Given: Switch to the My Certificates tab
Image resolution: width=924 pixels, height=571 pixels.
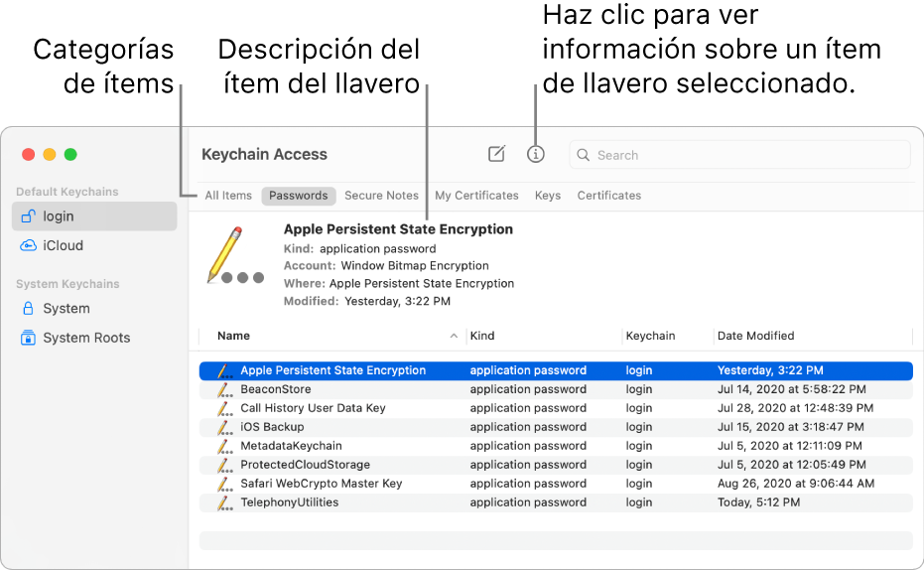Looking at the screenshot, I should click(476, 196).
